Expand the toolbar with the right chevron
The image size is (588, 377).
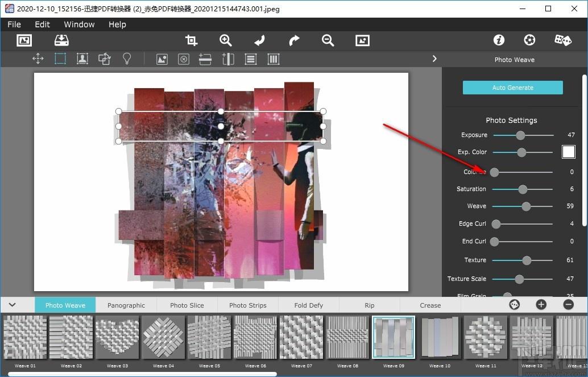coord(434,59)
